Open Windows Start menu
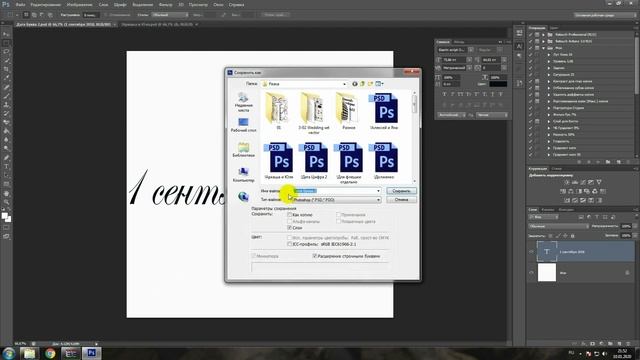640x360 pixels. point(9,353)
